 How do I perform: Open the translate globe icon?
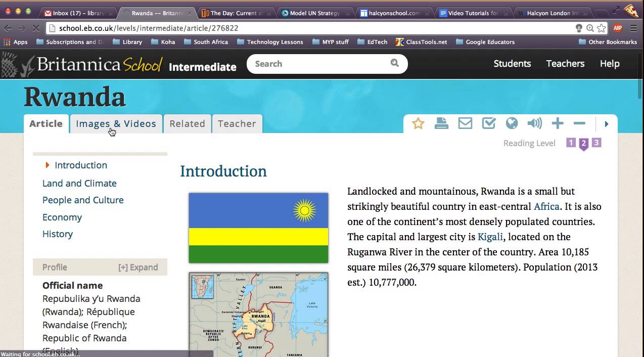click(512, 123)
